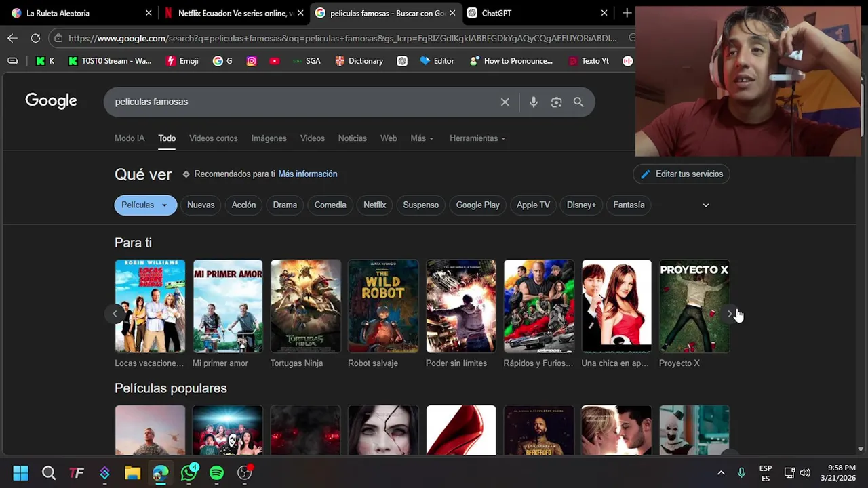
Task: Expand the filter chips with the chevron
Action: (x=705, y=205)
